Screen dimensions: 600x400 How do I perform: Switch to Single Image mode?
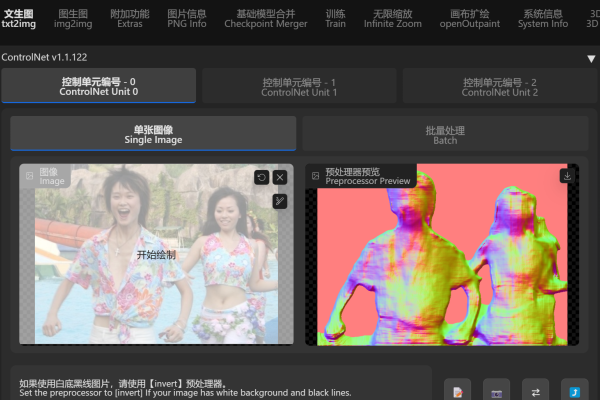[153, 134]
